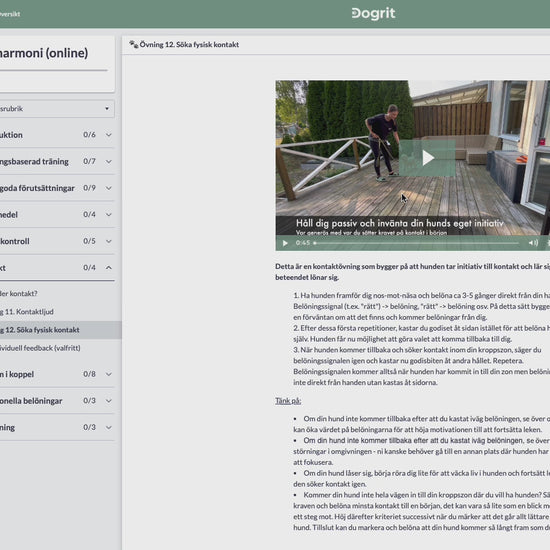This screenshot has height=550, width=550.
Task: Expand the 0/6 section chevron
Action: (x=109, y=135)
